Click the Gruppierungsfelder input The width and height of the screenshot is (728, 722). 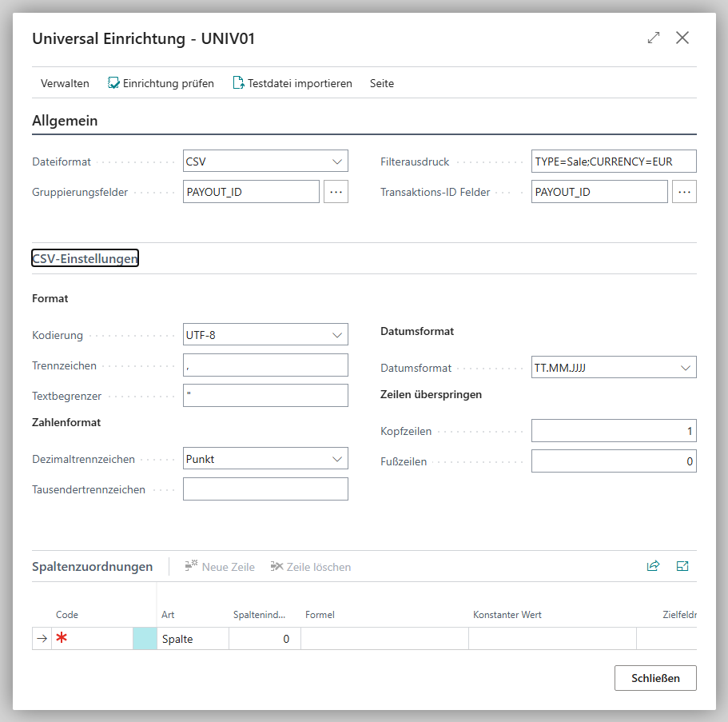coord(251,192)
